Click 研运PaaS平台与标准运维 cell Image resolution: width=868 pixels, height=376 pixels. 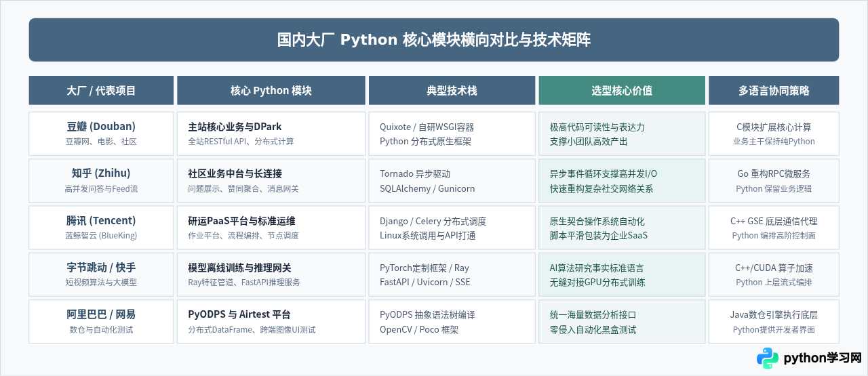[271, 228]
